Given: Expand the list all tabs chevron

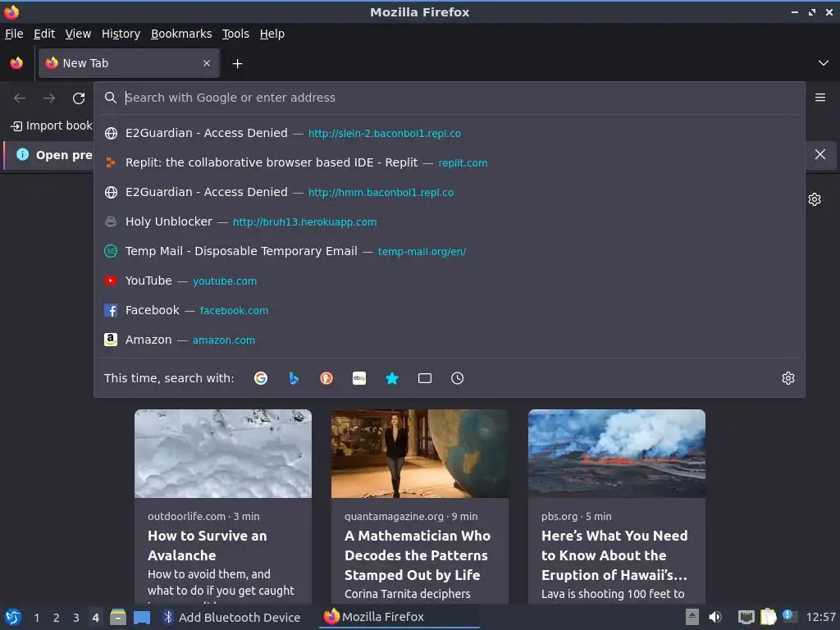Looking at the screenshot, I should tap(824, 63).
